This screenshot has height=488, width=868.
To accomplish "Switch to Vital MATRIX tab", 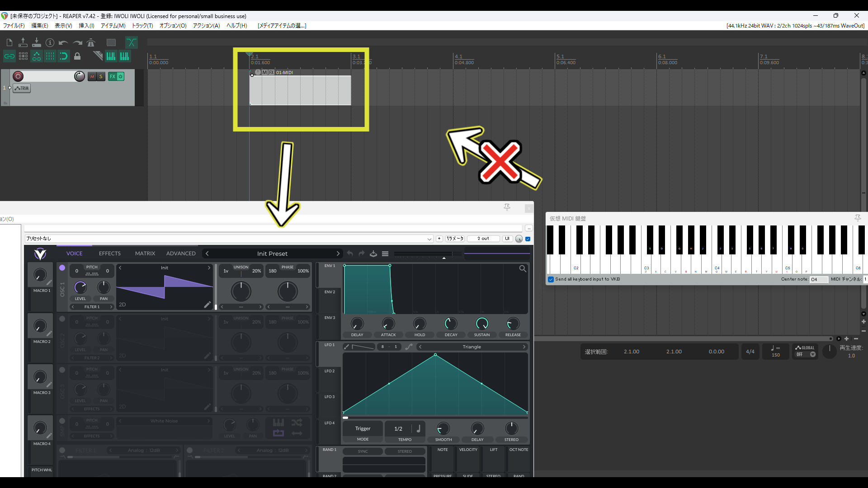I will coord(145,253).
